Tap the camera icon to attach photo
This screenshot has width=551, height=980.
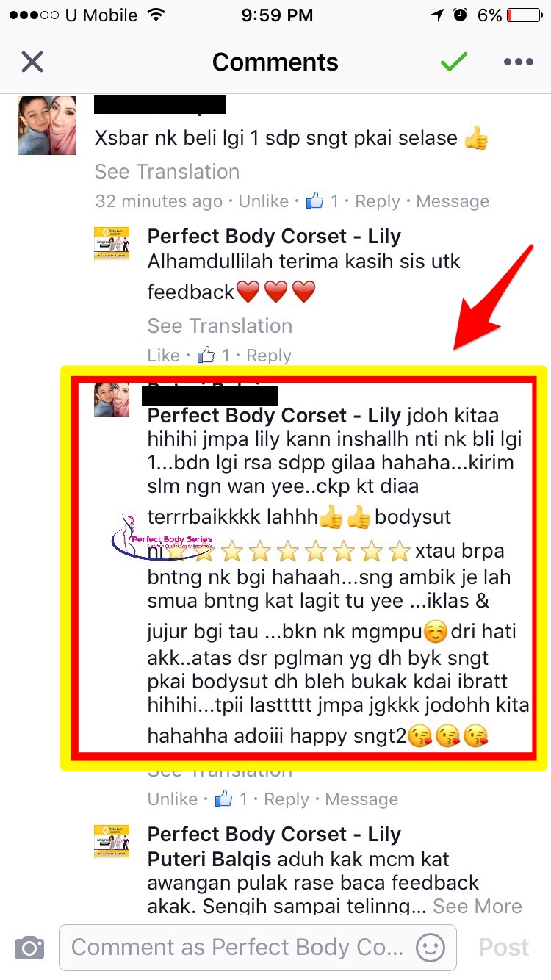(x=30, y=948)
